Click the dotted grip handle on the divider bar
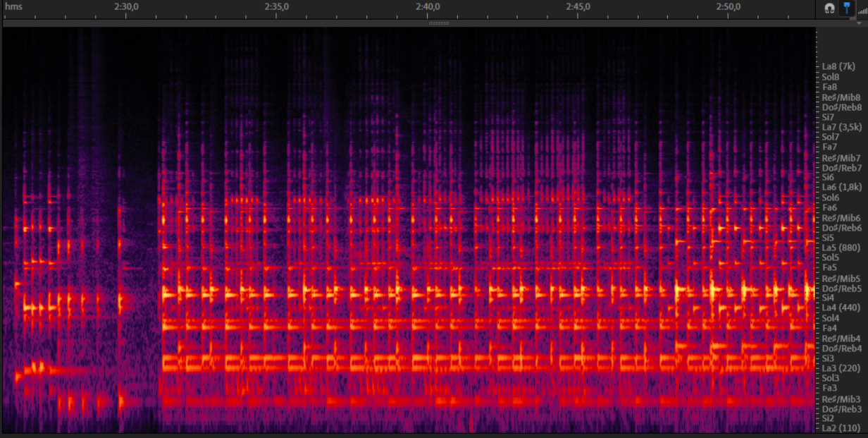The height and width of the screenshot is (438, 868). click(439, 23)
